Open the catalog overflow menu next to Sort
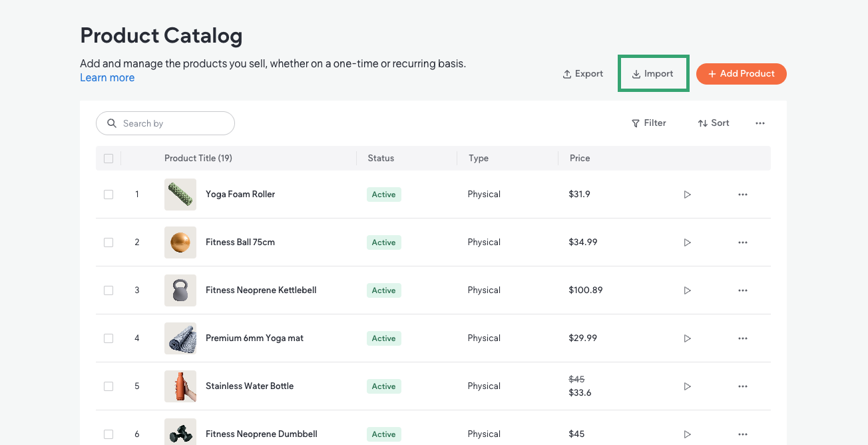This screenshot has width=868, height=445. click(760, 123)
